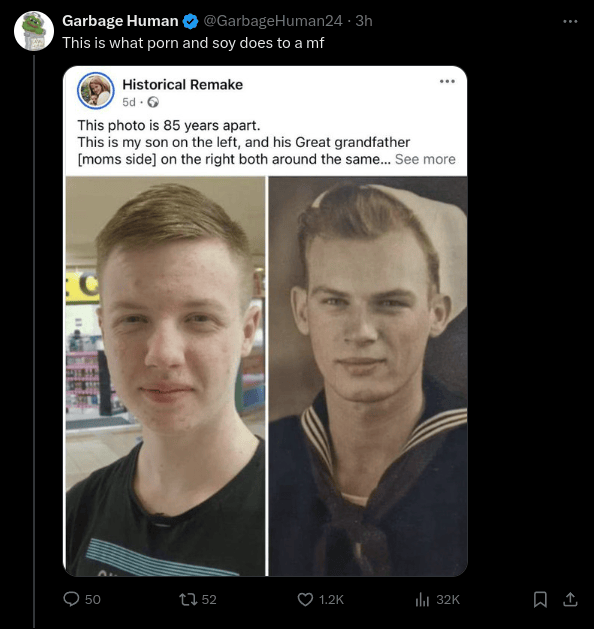Click Historical Remake profile picture
The height and width of the screenshot is (629, 594).
96,91
